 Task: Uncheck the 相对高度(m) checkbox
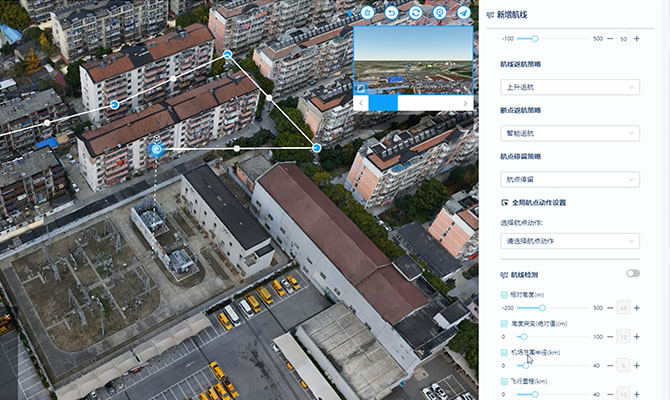(503, 296)
